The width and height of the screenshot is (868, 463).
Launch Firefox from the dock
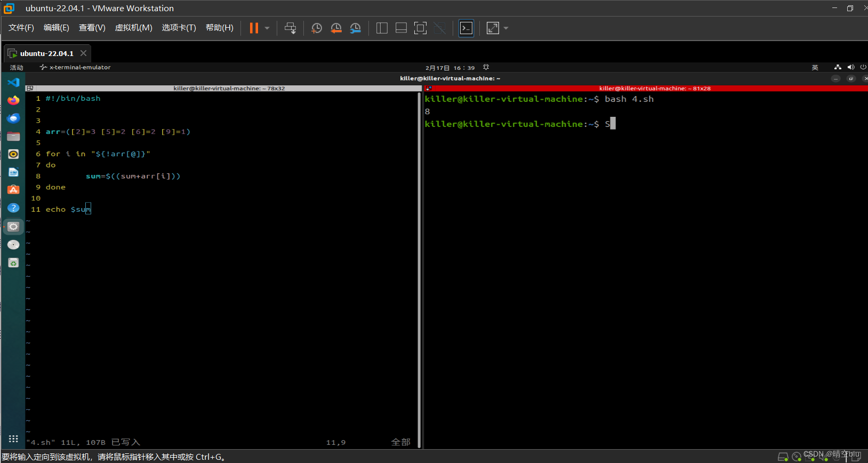[14, 100]
